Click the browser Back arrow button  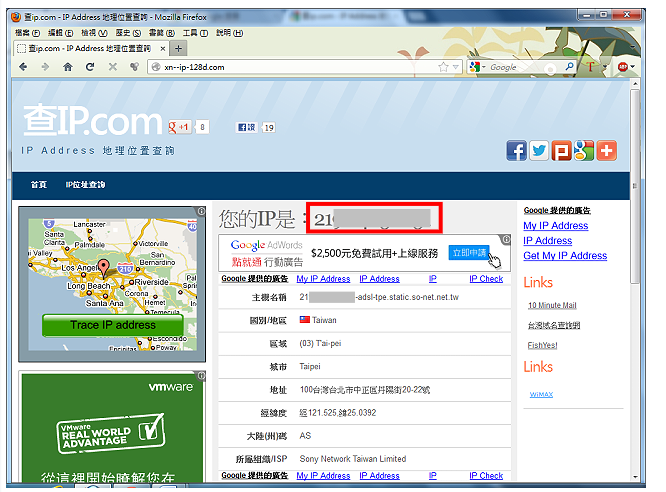[x=23, y=67]
